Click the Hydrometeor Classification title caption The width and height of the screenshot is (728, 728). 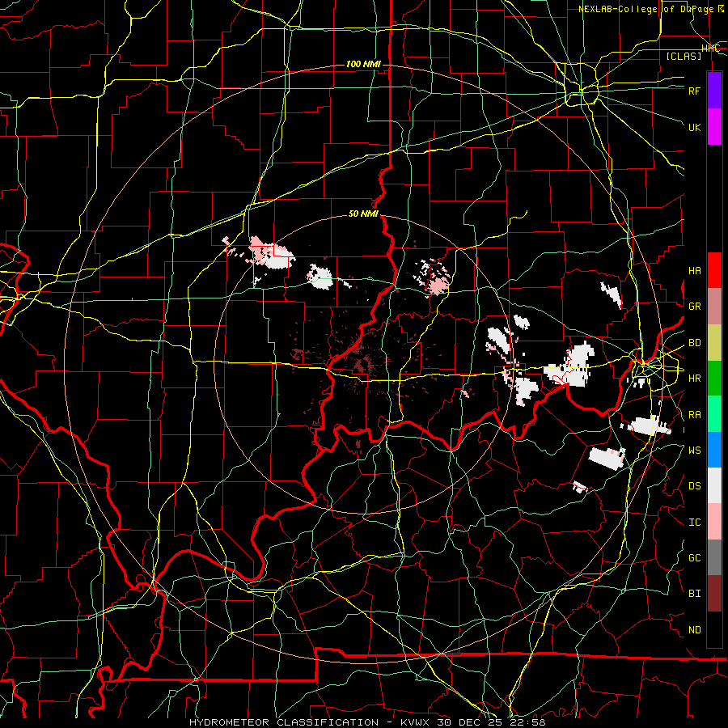284,722
